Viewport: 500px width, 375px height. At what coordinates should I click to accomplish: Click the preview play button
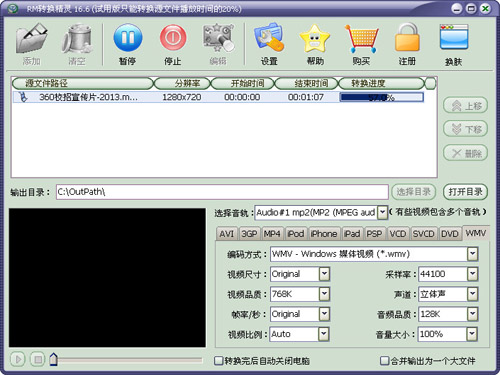pos(18,359)
